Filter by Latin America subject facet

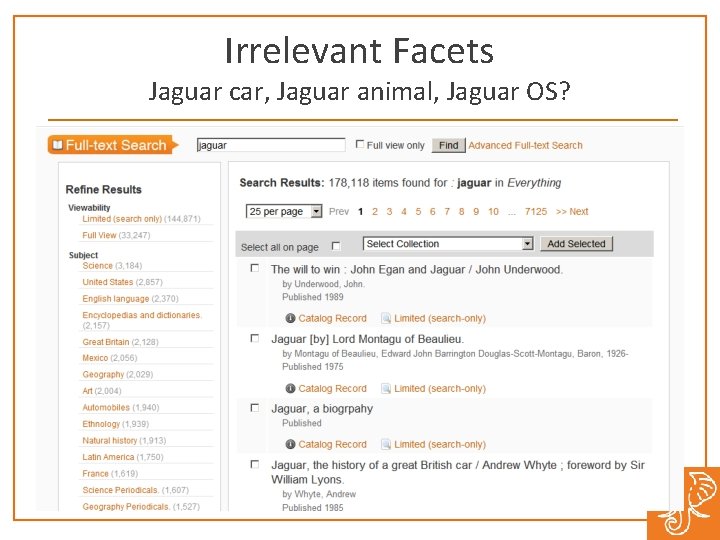coord(108,457)
